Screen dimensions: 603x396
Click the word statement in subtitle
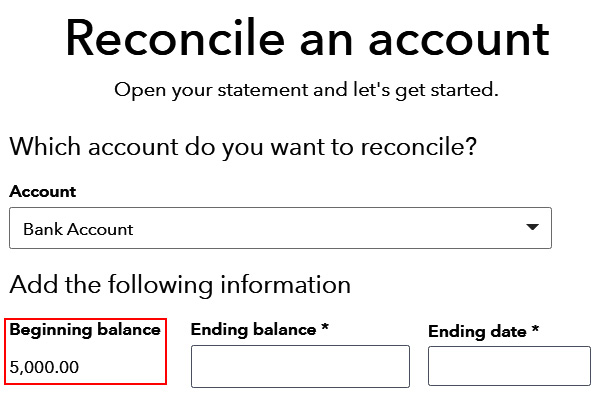(x=263, y=90)
